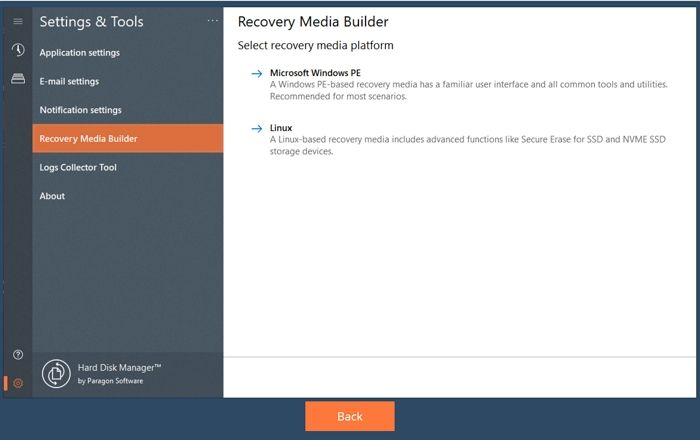Image resolution: width=700 pixels, height=440 pixels.
Task: Show the About page
Action: (52, 196)
